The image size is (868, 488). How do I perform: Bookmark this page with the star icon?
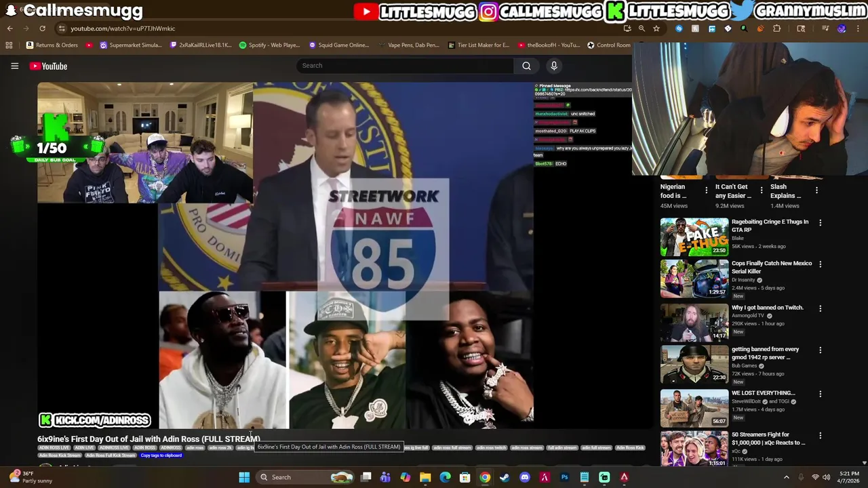(x=656, y=28)
